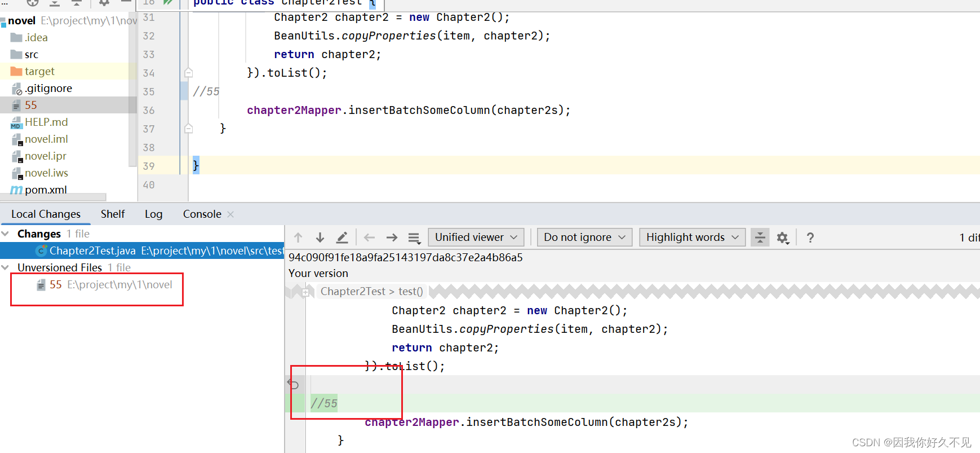Click the edit source pencil icon
Viewport: 980px width, 453px height.
click(342, 238)
